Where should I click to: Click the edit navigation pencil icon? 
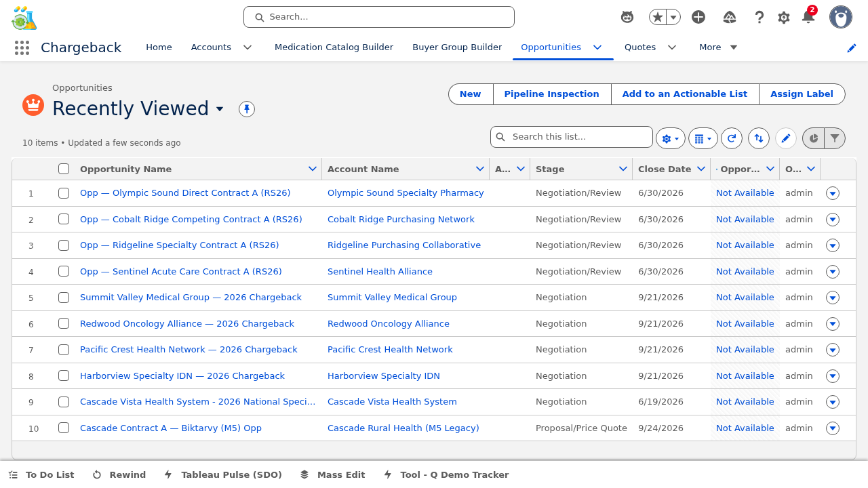pos(852,47)
